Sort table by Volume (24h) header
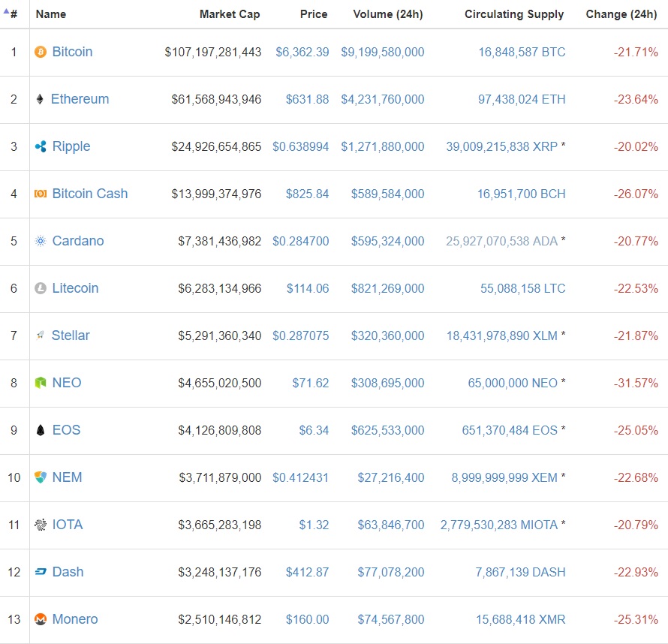Screen dimensions: 668x644 point(388,14)
